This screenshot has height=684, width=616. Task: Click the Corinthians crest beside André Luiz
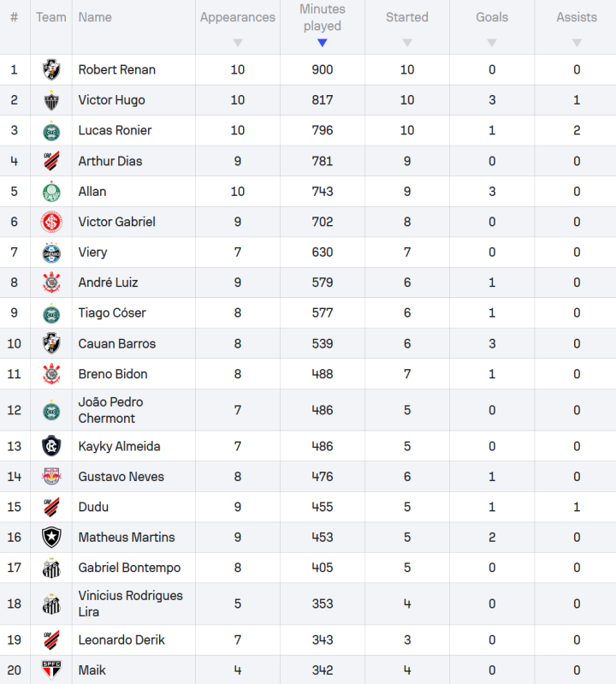[51, 283]
